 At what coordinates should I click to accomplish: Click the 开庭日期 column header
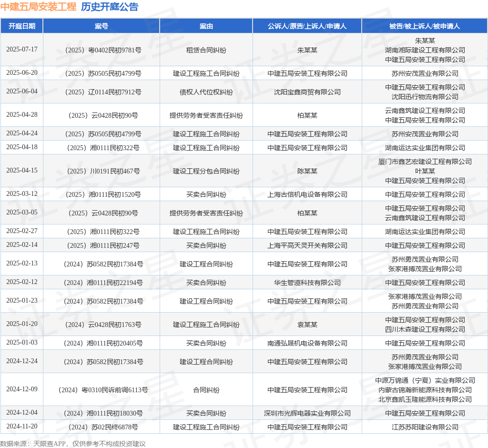22,26
